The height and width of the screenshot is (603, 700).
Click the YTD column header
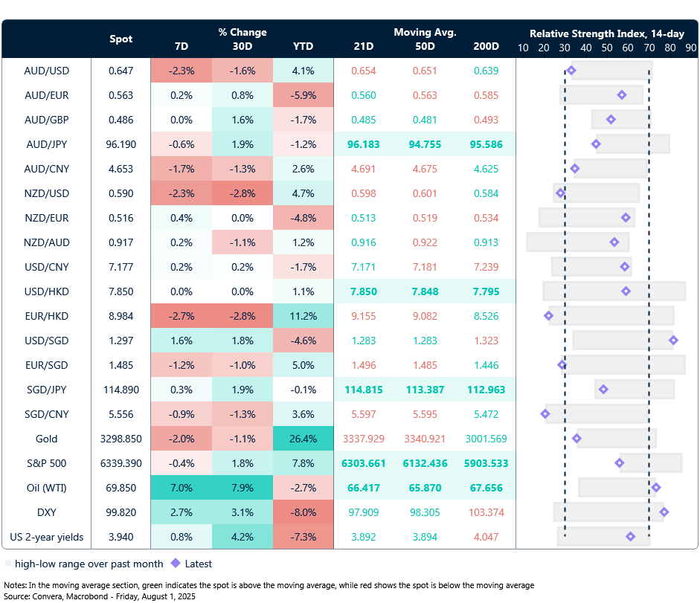(303, 46)
